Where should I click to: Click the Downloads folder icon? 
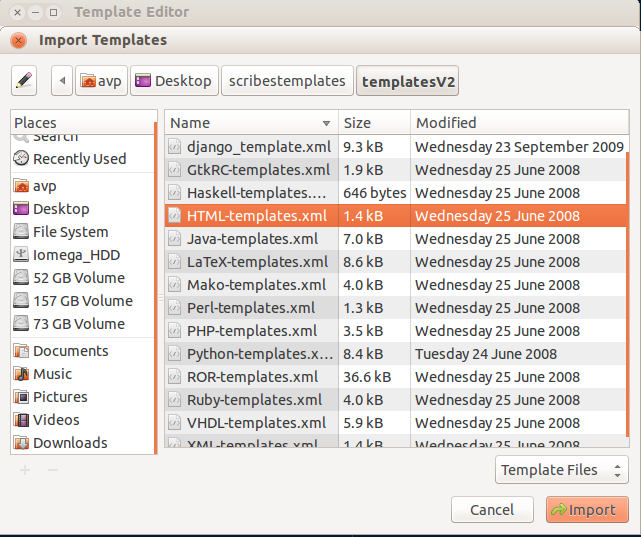pyautogui.click(x=21, y=443)
